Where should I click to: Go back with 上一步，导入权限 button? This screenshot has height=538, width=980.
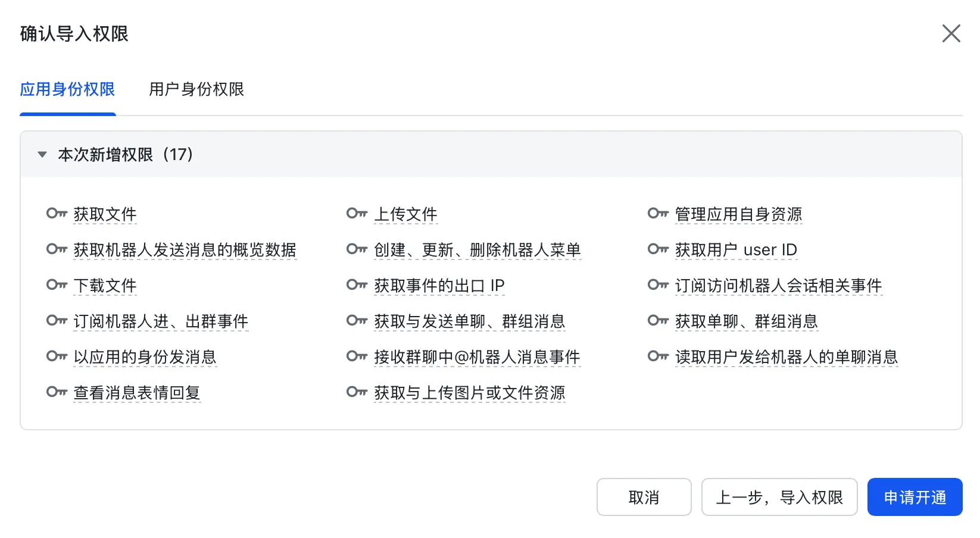[779, 497]
